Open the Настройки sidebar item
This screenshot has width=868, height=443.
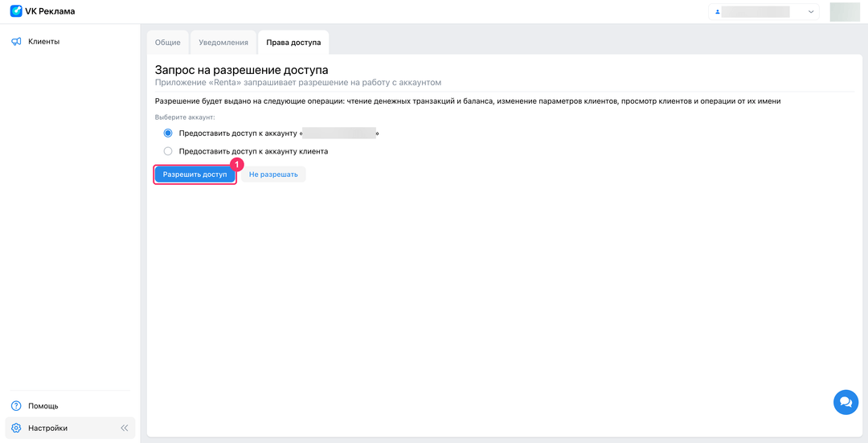click(70, 428)
